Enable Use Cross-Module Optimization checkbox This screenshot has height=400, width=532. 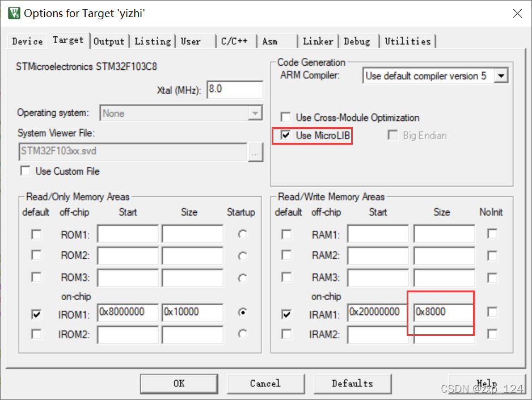coord(286,117)
